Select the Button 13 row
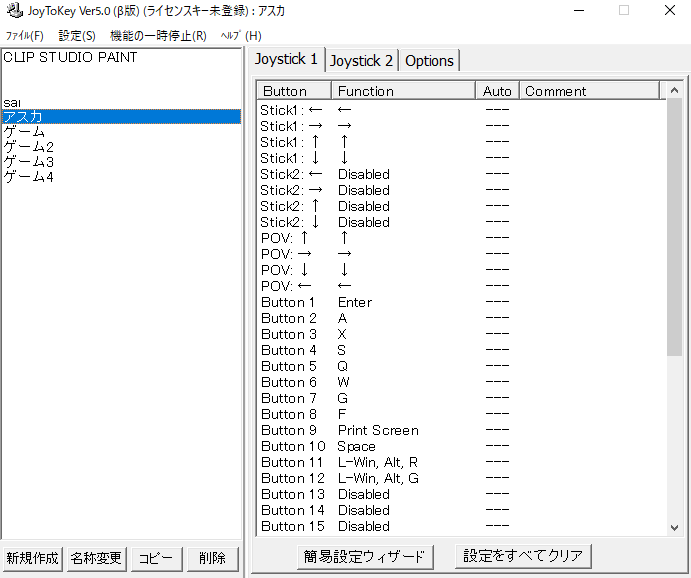The height and width of the screenshot is (578, 691). [461, 494]
